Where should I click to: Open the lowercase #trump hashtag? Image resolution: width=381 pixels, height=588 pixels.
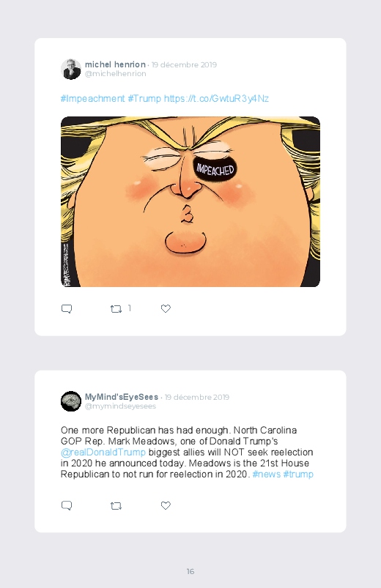point(298,474)
